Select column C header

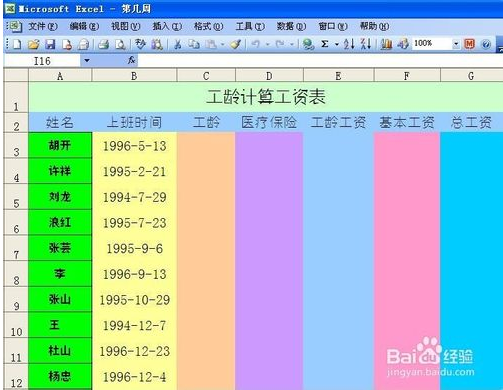click(x=206, y=76)
